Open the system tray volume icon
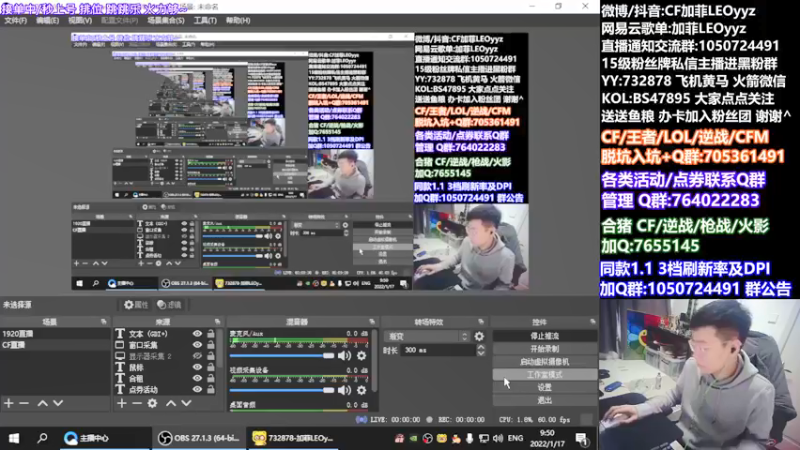The width and height of the screenshot is (800, 450). pyautogui.click(x=498, y=438)
